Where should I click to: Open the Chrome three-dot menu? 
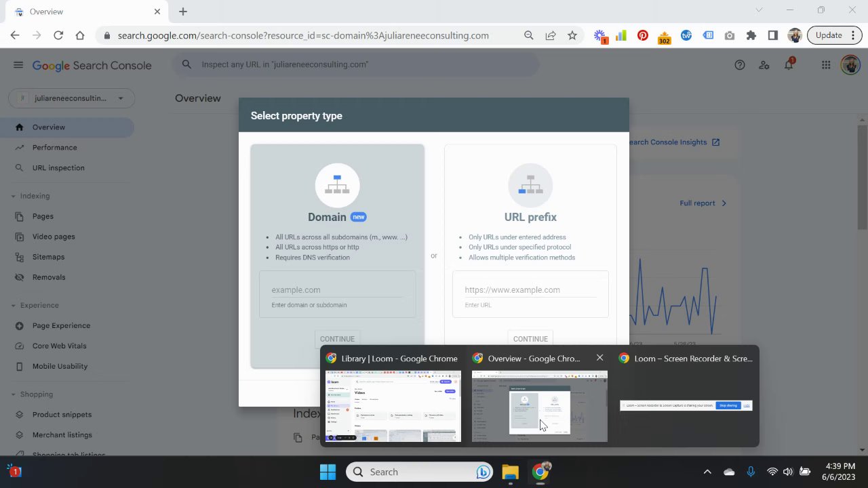click(853, 35)
